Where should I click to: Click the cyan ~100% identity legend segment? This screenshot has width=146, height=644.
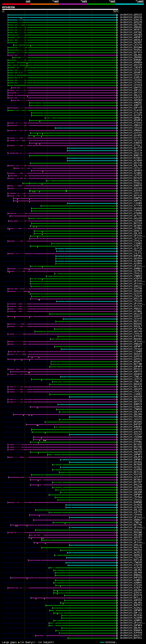pyautogui.click(x=130, y=4)
